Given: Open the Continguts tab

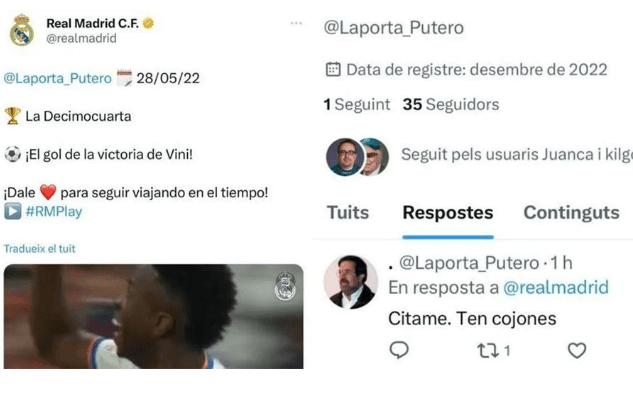Looking at the screenshot, I should click(571, 213).
